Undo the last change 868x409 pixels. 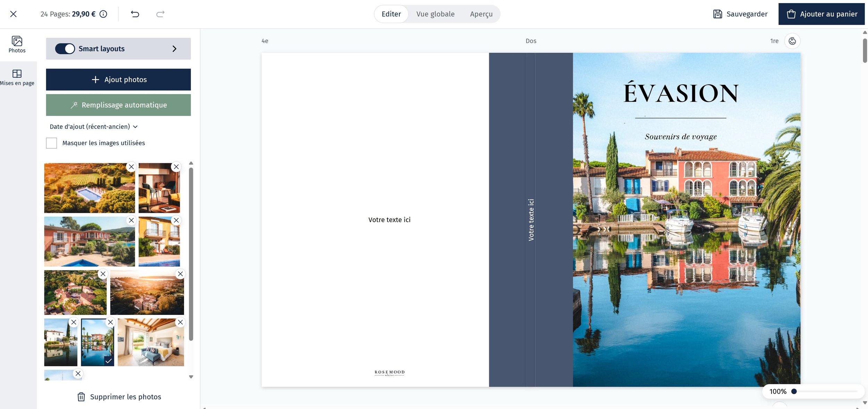pos(135,14)
